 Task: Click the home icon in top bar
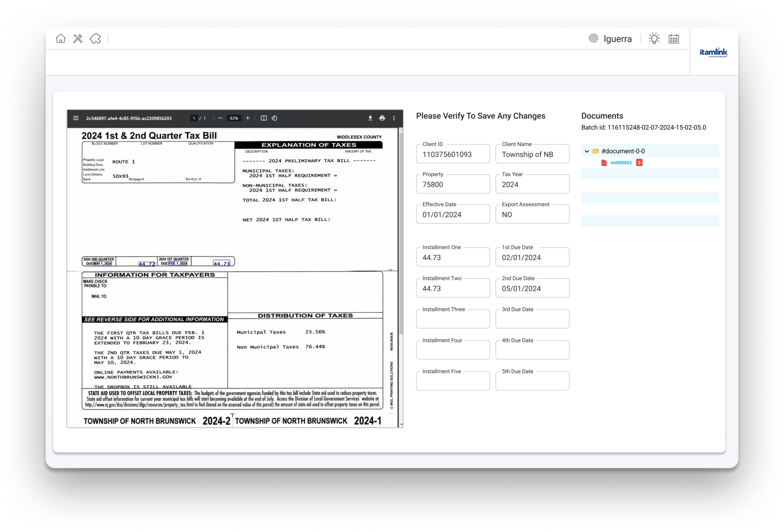click(x=60, y=39)
